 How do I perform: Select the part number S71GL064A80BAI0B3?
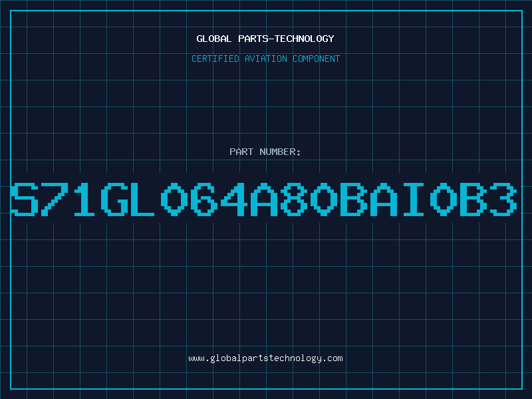263,199
